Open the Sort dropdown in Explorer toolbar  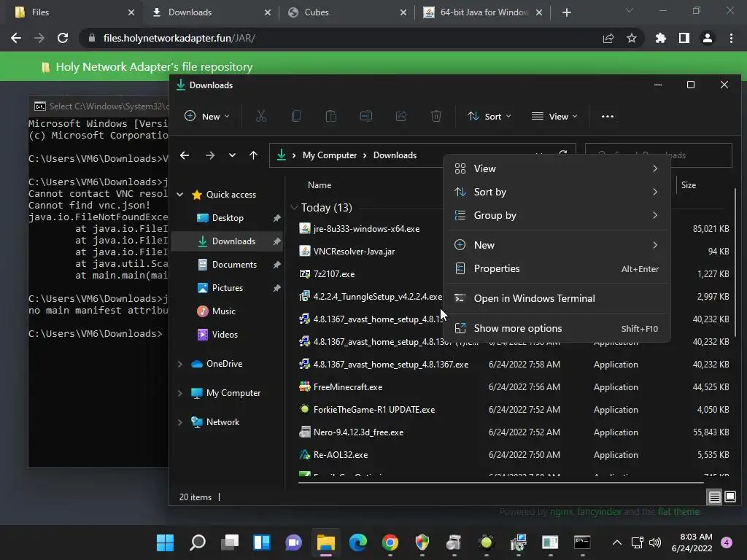pyautogui.click(x=489, y=116)
